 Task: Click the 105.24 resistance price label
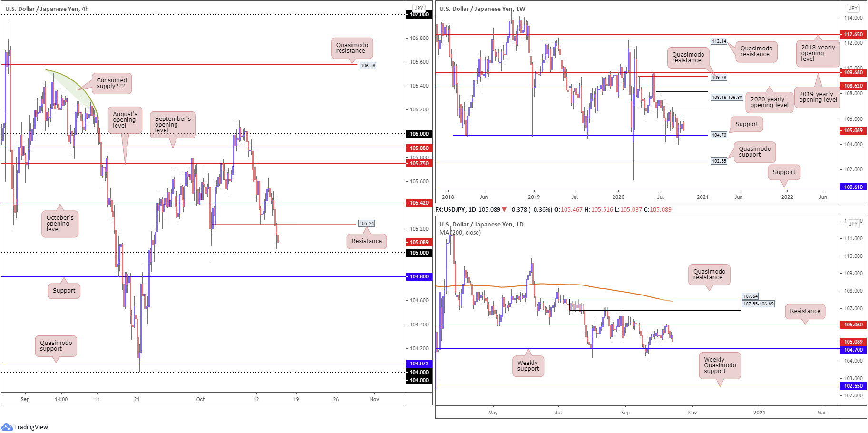(x=366, y=223)
